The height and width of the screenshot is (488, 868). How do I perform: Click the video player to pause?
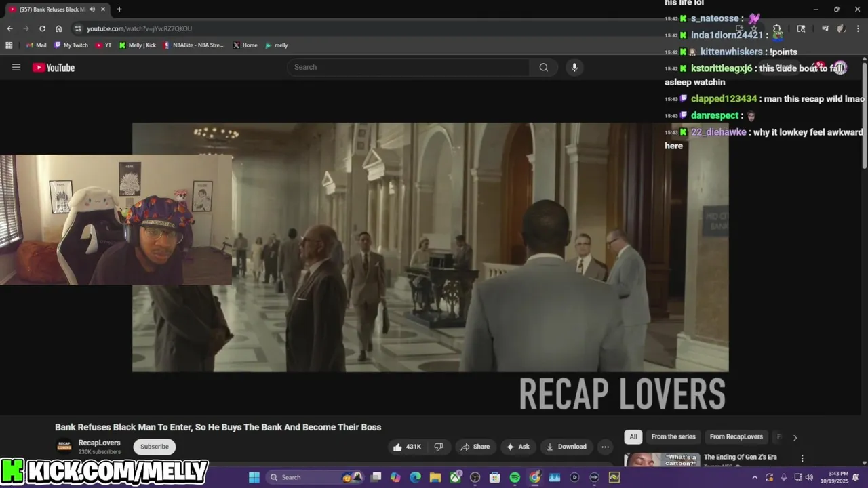click(430, 247)
